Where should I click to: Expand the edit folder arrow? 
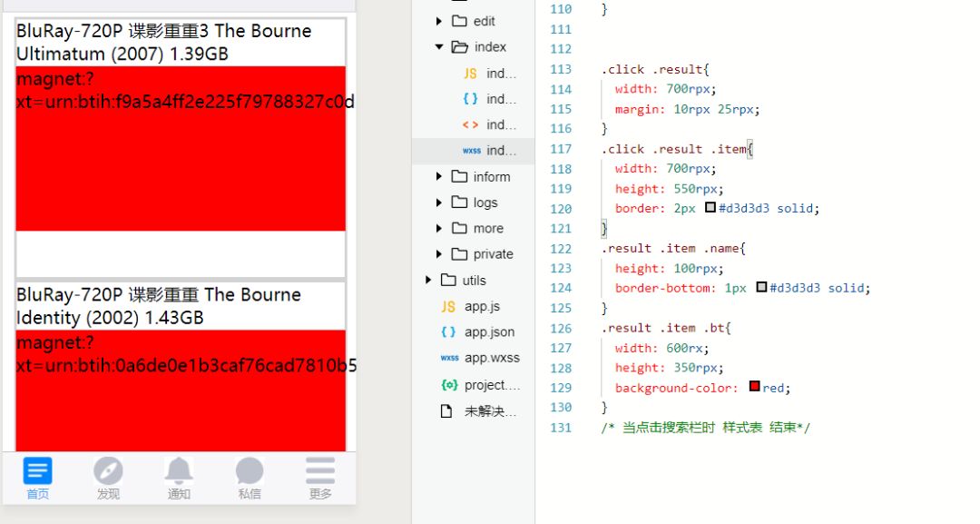439,21
